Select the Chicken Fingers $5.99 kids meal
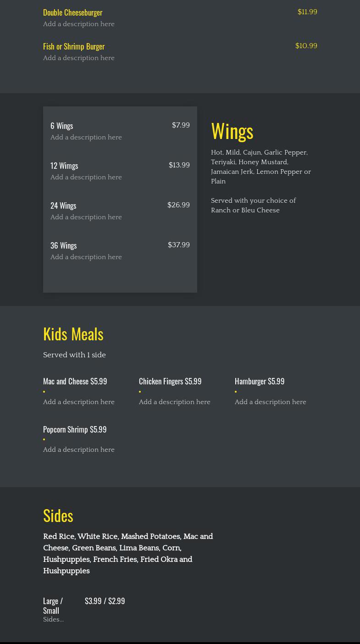Viewport: 360px width, 644px height. [x=170, y=381]
